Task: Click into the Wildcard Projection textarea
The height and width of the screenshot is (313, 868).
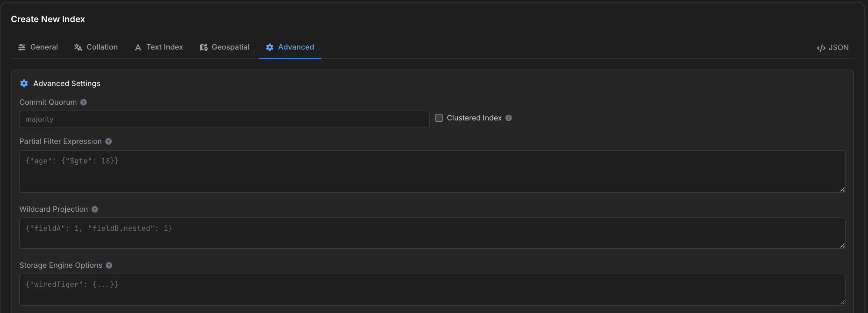Action: click(x=432, y=233)
